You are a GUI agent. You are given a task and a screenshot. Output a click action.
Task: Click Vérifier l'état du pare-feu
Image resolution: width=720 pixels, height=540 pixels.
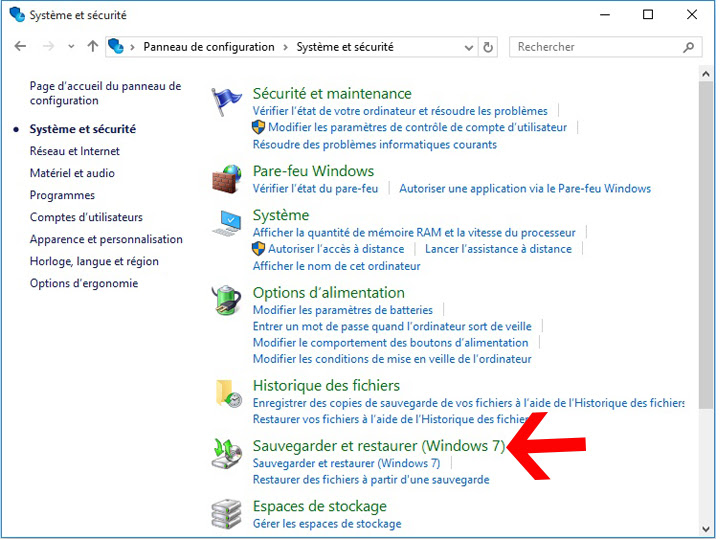(315, 189)
